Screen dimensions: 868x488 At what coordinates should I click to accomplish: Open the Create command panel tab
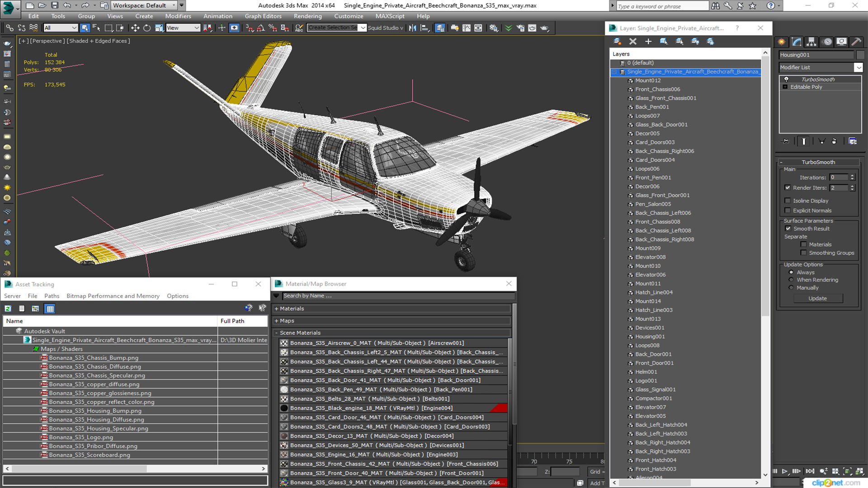click(782, 42)
